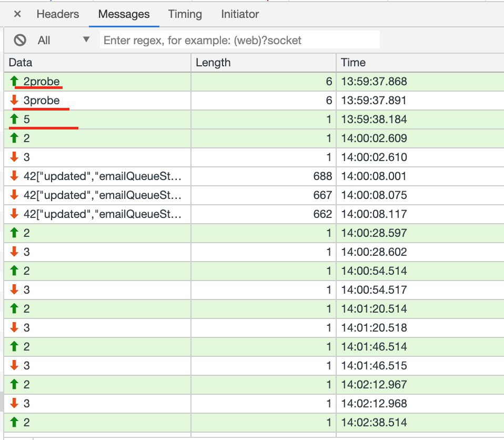This screenshot has width=504, height=440.
Task: Select the message at 14:01:46.515
Action: click(254, 366)
